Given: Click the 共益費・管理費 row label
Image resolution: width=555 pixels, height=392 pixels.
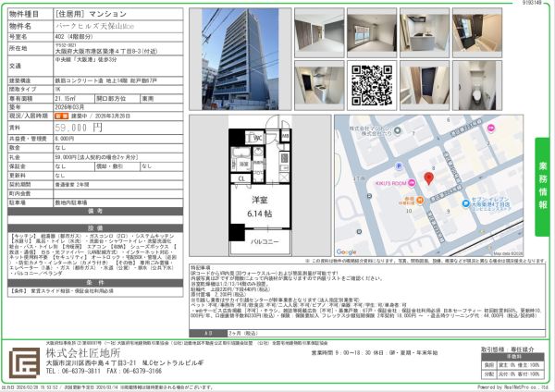Looking at the screenshot, I should tap(28, 139).
